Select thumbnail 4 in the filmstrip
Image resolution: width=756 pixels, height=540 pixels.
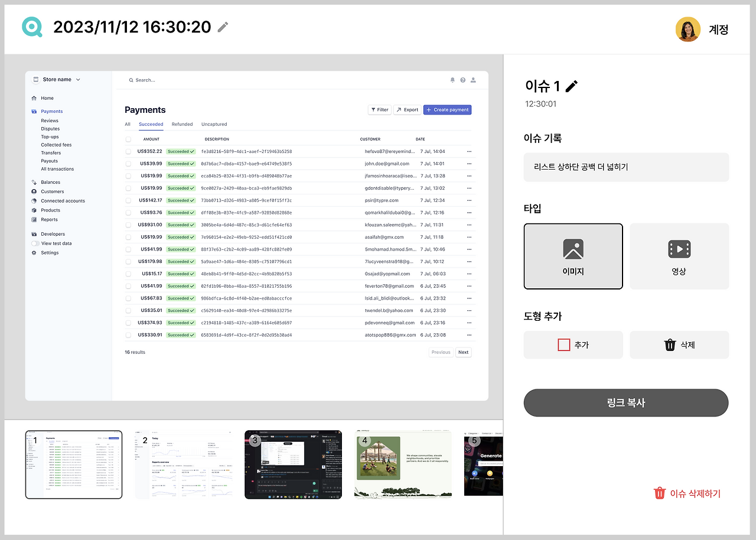click(403, 464)
